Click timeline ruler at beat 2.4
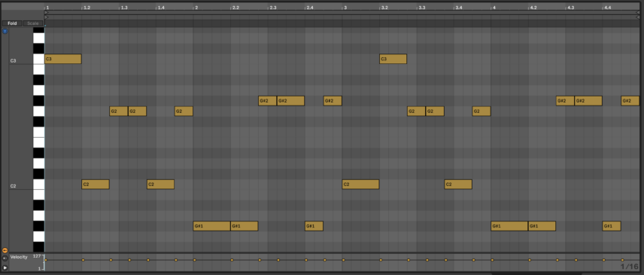The width and height of the screenshot is (644, 275). click(x=310, y=8)
